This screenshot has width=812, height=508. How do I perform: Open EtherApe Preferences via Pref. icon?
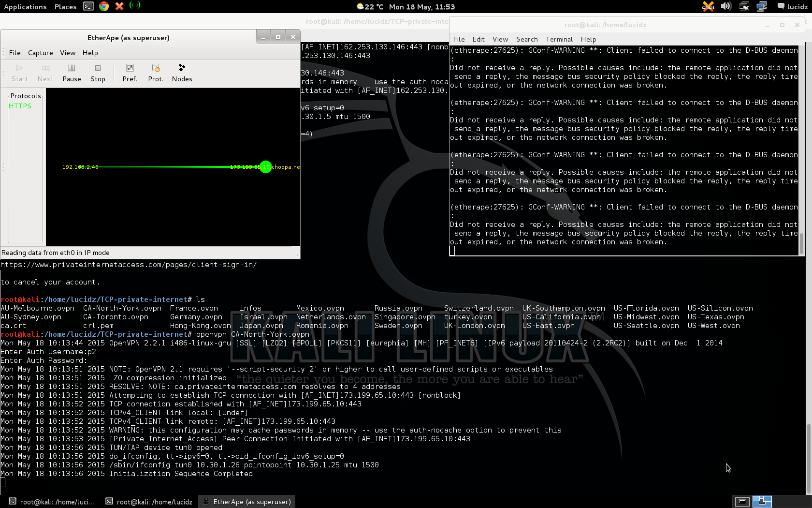click(130, 73)
